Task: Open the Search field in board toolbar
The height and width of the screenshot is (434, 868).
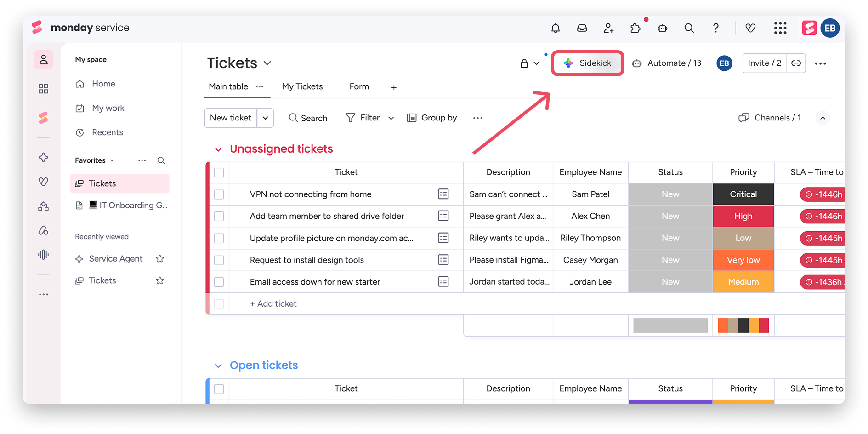Action: point(308,118)
